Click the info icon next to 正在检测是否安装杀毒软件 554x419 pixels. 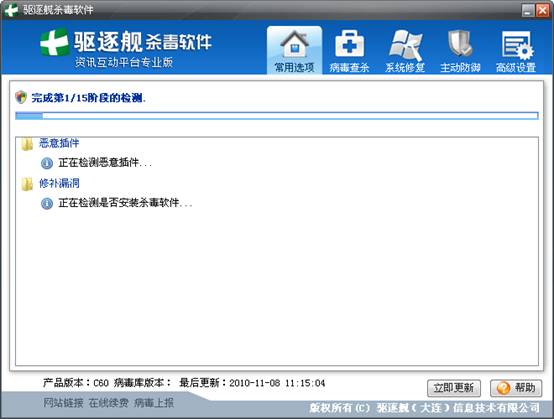[47, 203]
